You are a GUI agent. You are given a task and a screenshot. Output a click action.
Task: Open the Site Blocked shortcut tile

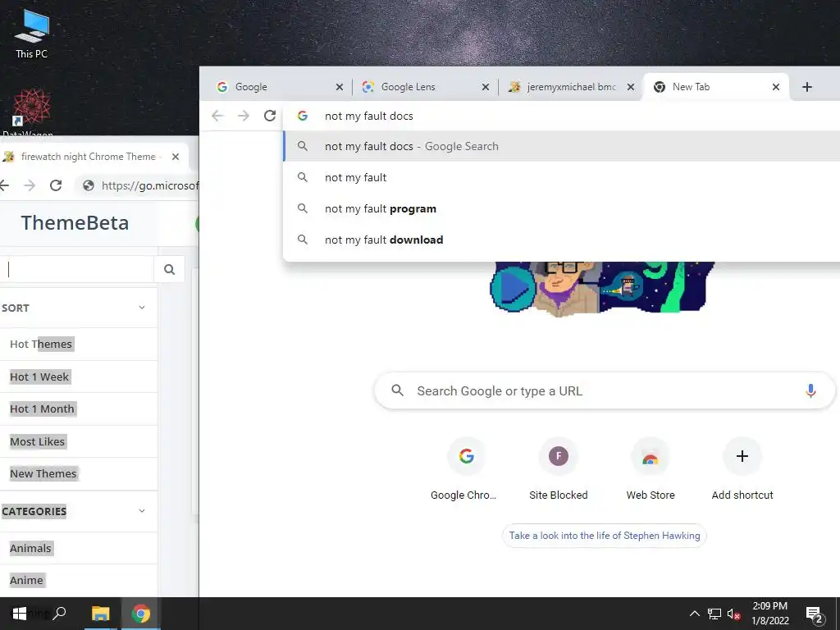tap(558, 468)
